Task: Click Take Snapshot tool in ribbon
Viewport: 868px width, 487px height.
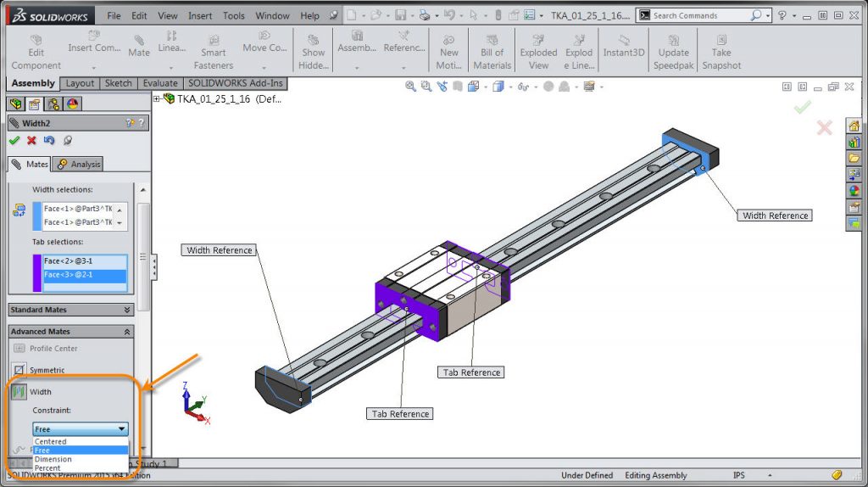Action: 721,52
